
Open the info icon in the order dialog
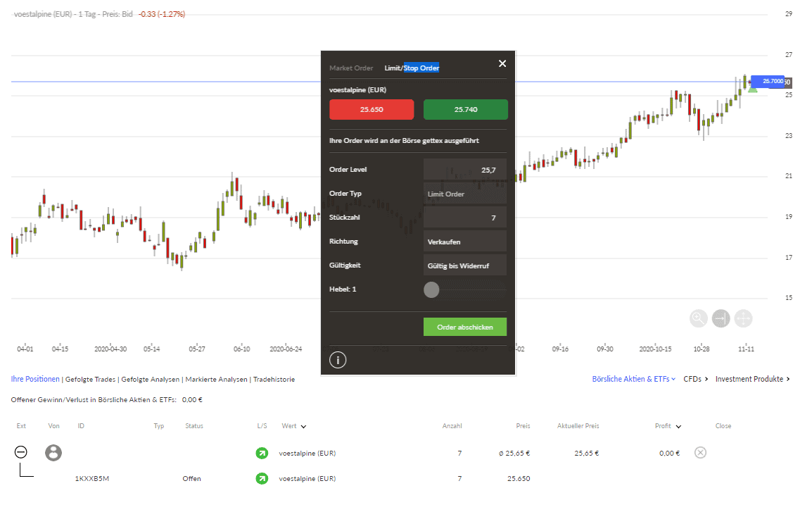(x=338, y=360)
